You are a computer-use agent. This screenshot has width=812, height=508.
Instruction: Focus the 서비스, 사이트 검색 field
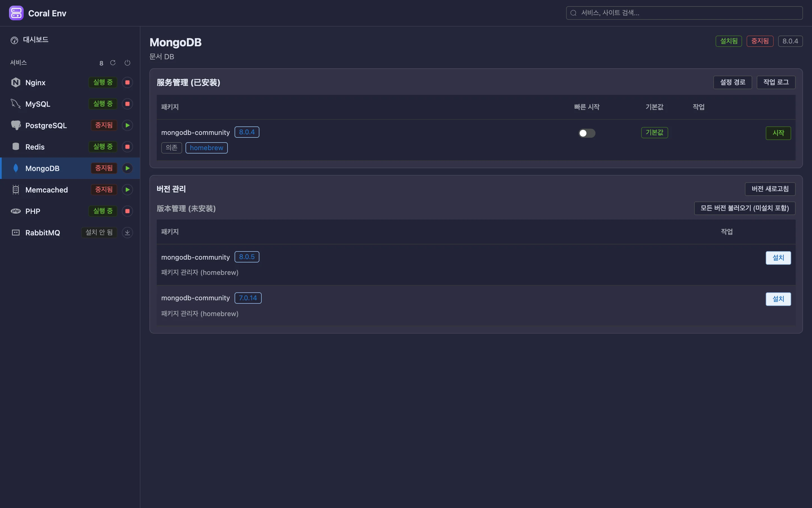pos(684,13)
